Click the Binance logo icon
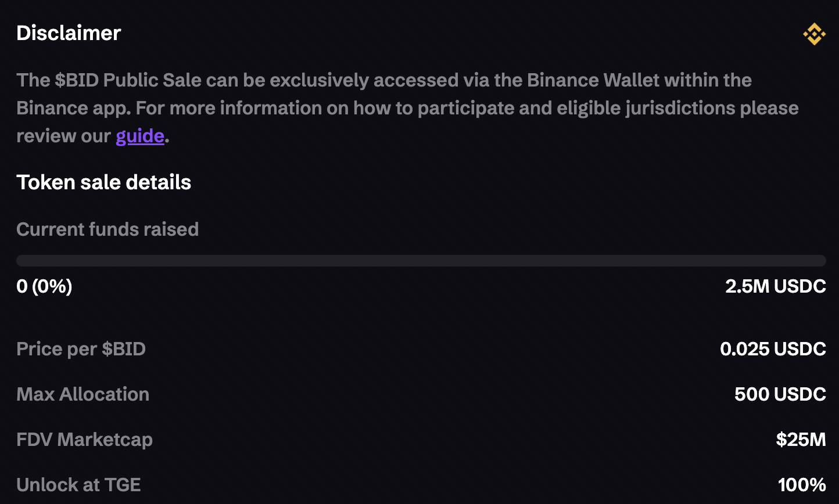Viewport: 839px width, 504px height. [814, 34]
